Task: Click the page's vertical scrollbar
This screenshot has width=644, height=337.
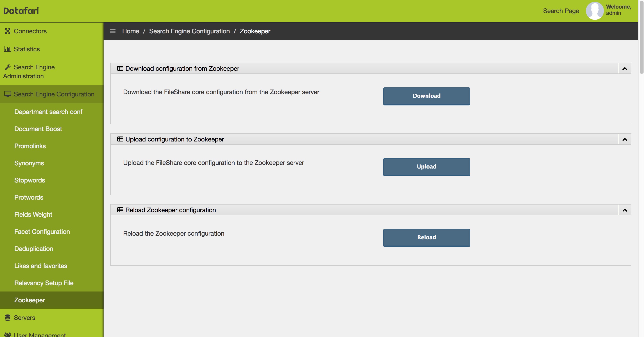Action: (642, 38)
